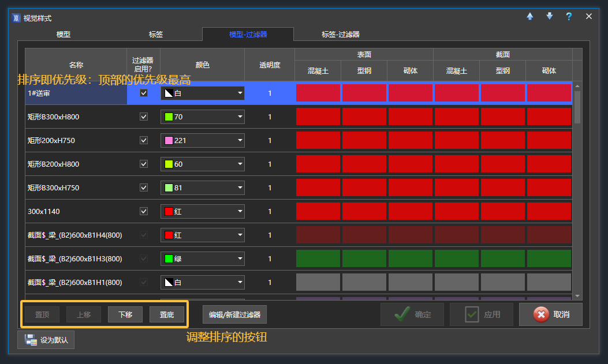
Task: Click the 颜色 column header
Action: pos(203,65)
